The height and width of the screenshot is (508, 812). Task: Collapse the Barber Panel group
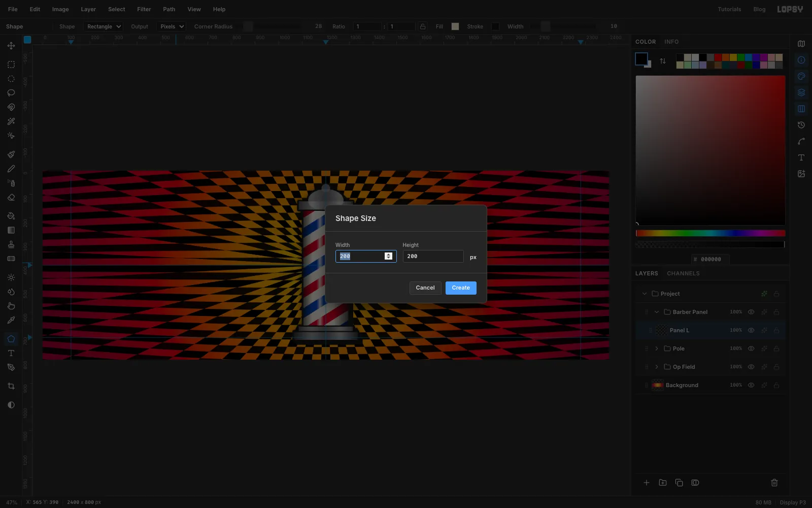(657, 312)
